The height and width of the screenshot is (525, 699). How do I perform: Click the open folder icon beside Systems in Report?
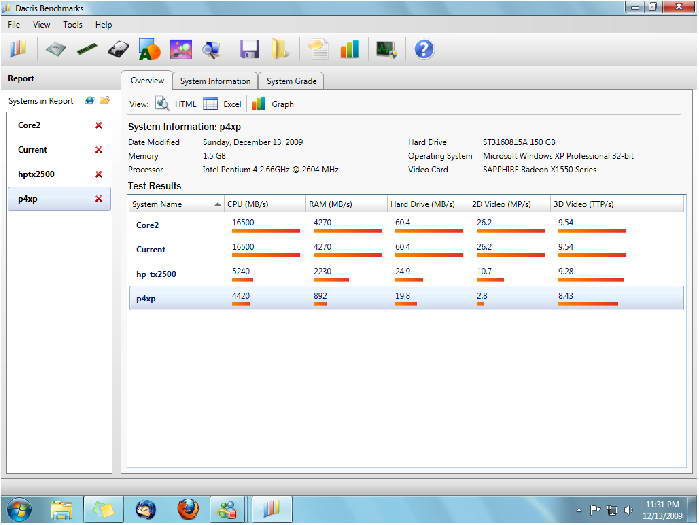pos(105,100)
